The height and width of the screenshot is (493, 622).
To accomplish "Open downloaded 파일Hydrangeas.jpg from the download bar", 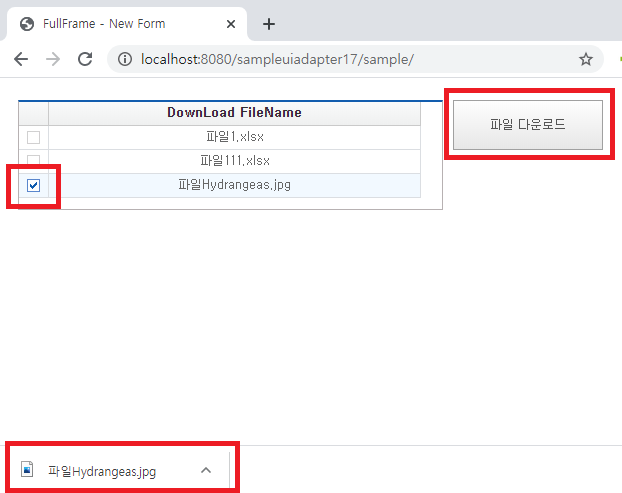I will point(102,471).
